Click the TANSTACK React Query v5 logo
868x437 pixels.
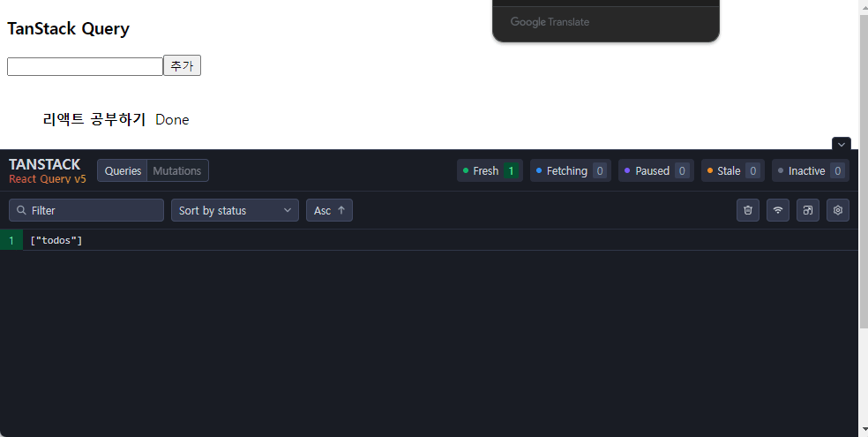[47, 170]
